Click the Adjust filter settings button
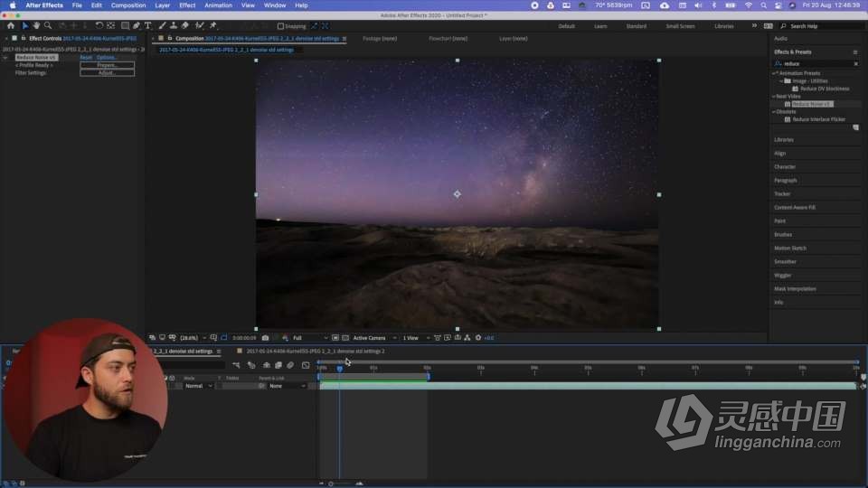The width and height of the screenshot is (868, 488). click(107, 72)
